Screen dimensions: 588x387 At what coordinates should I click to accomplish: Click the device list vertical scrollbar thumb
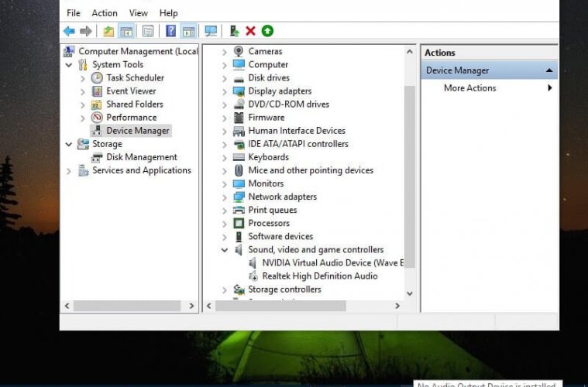[410, 176]
